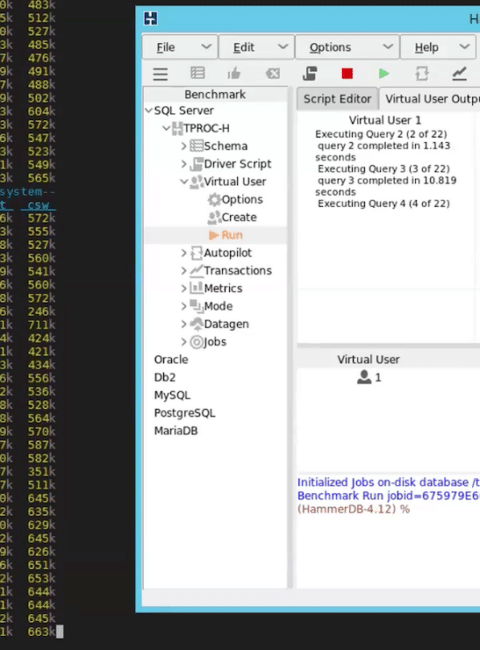Expand the Datagen tree node
Screen dimensions: 480x650
click(x=184, y=324)
